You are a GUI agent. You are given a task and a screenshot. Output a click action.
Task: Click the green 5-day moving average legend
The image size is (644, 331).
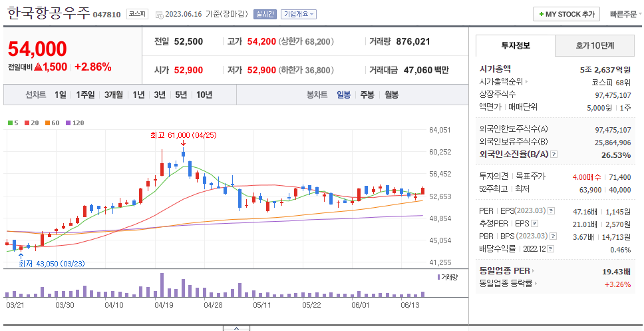pyautogui.click(x=13, y=123)
